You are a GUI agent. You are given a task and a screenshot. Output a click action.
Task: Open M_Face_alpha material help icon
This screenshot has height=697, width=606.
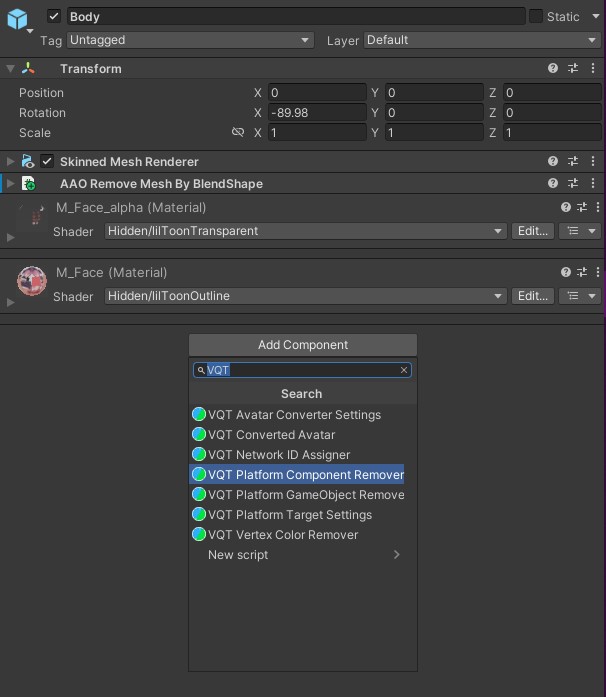[x=566, y=207]
